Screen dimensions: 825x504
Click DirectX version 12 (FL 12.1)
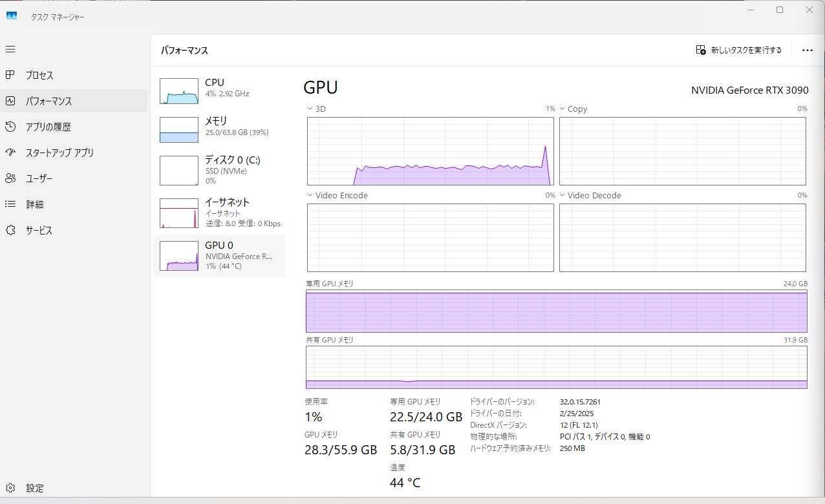click(x=579, y=425)
